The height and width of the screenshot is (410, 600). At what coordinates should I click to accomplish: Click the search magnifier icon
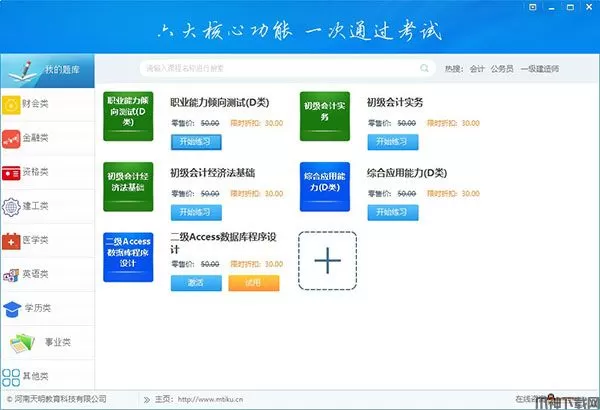point(424,68)
